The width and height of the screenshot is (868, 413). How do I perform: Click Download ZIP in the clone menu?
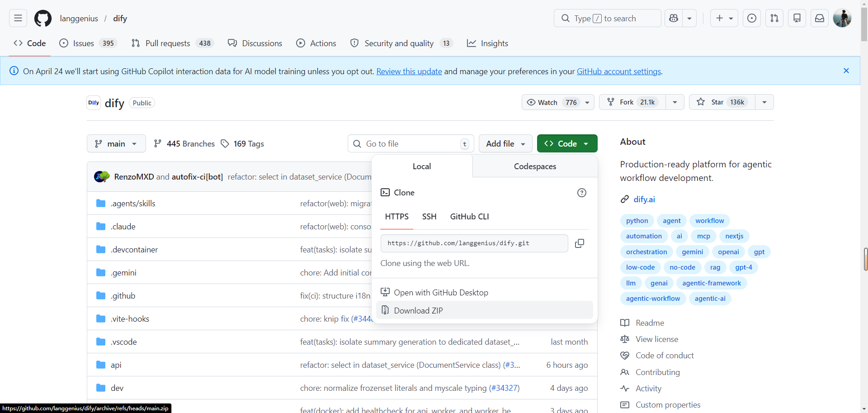click(x=484, y=310)
